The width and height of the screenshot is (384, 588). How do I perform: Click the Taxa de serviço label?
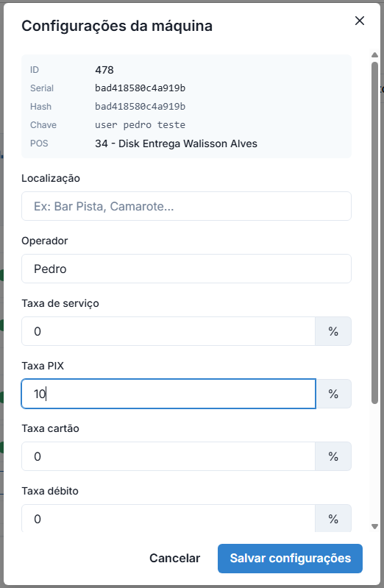pos(60,303)
